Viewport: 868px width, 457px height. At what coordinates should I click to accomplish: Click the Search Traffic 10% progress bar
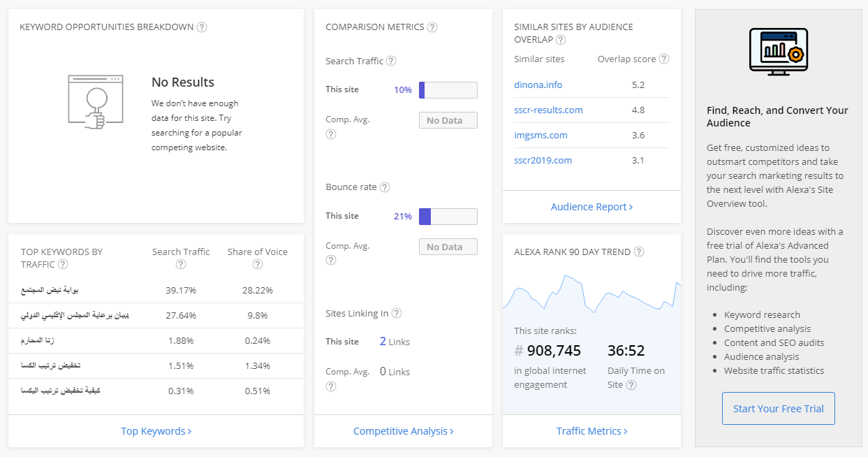coord(448,90)
